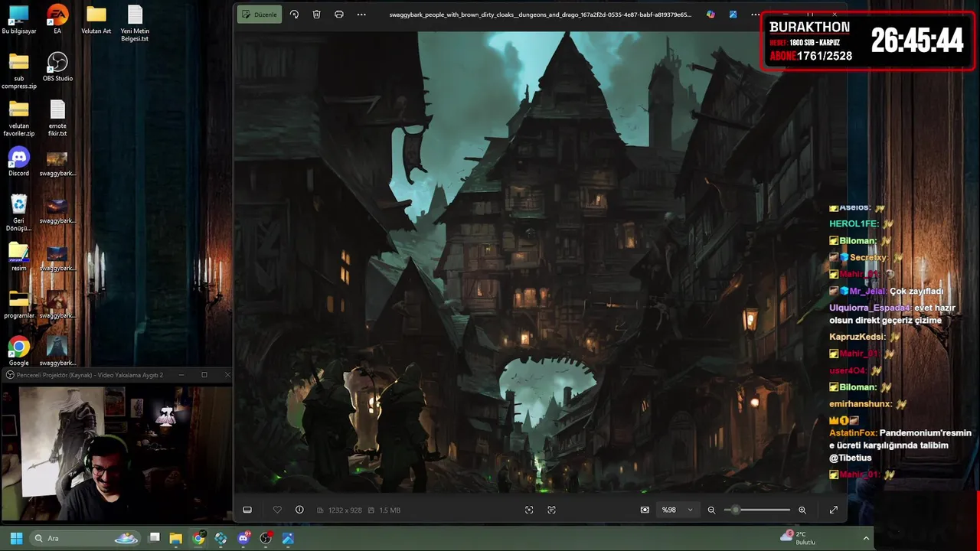Select the resim folder on desktop
Image resolution: width=980 pixels, height=551 pixels.
(x=19, y=257)
